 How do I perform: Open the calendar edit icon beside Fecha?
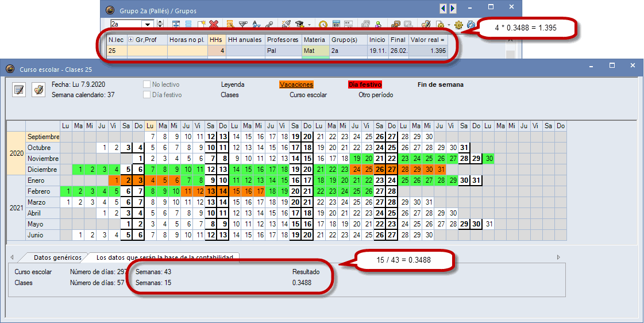pos(18,89)
